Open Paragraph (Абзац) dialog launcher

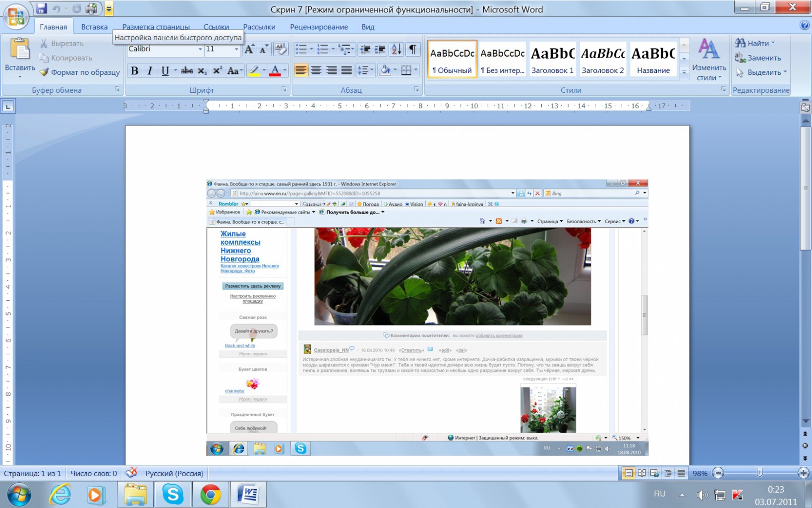416,89
